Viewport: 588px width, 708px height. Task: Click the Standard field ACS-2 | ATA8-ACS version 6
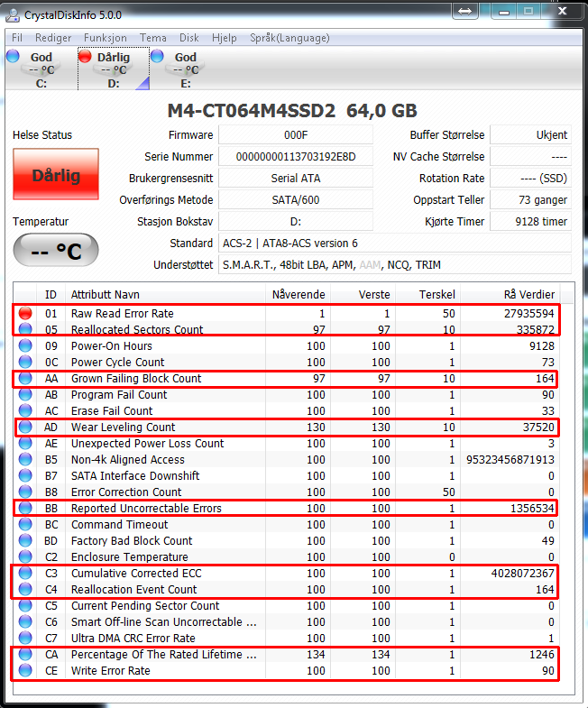(x=395, y=244)
